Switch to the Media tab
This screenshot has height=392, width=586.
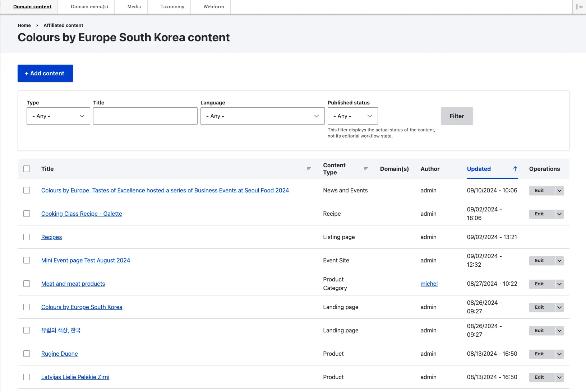(x=134, y=7)
